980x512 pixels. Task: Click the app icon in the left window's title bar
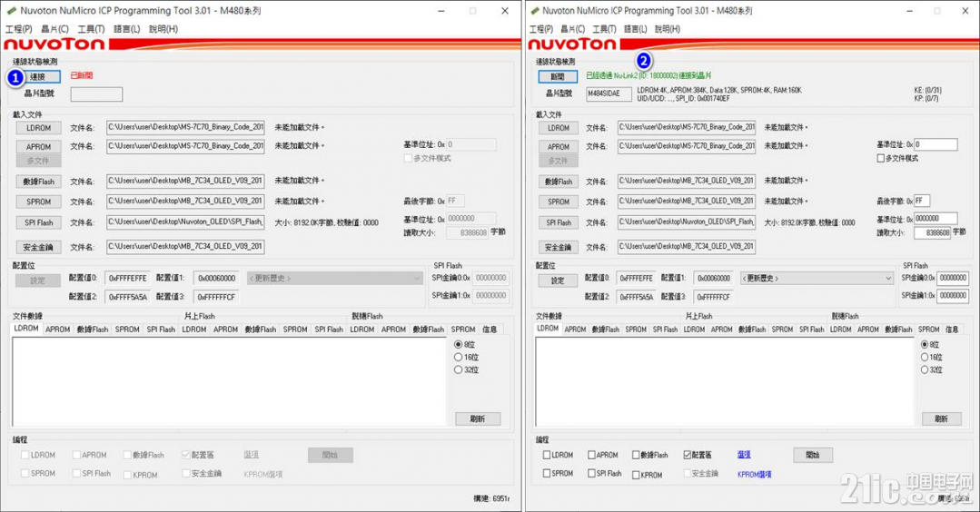(x=11, y=11)
